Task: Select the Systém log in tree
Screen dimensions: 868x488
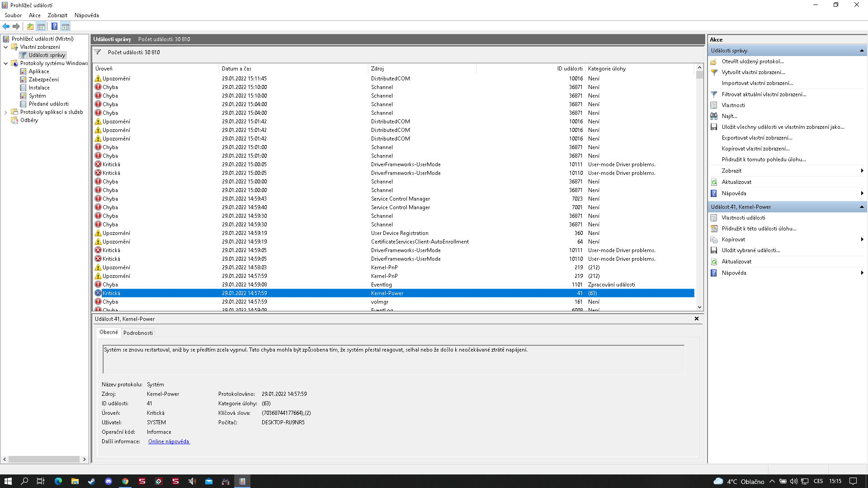Action: [37, 96]
